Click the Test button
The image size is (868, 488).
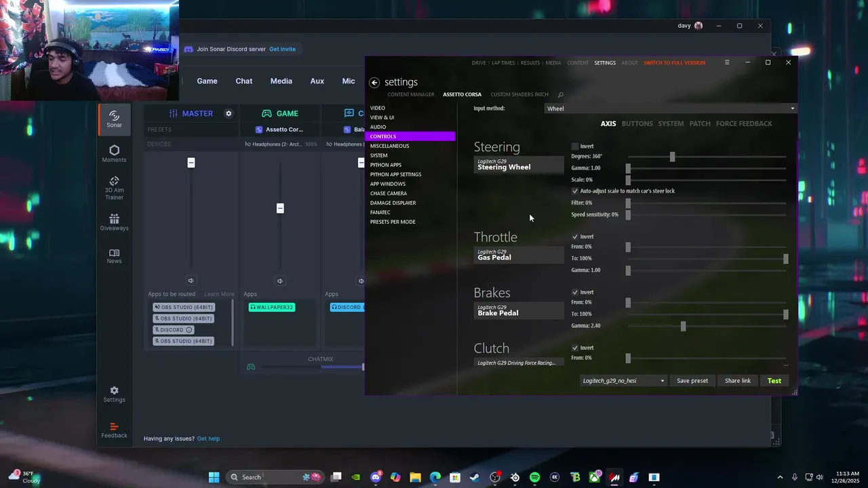pos(774,381)
